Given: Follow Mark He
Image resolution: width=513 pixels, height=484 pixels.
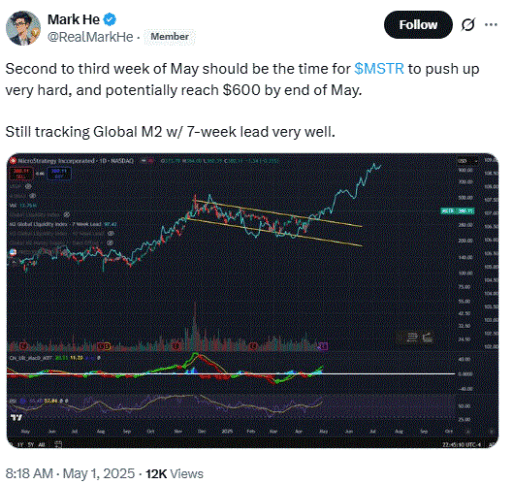Looking at the screenshot, I should tap(418, 25).
